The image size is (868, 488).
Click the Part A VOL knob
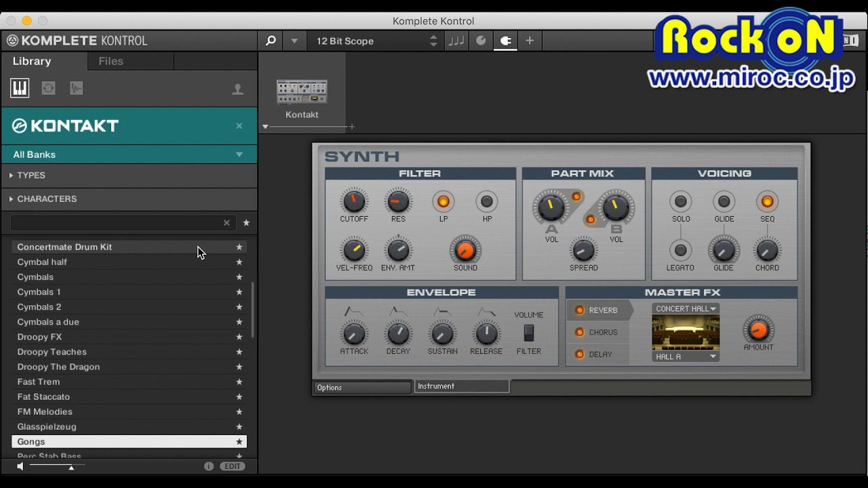pos(551,207)
